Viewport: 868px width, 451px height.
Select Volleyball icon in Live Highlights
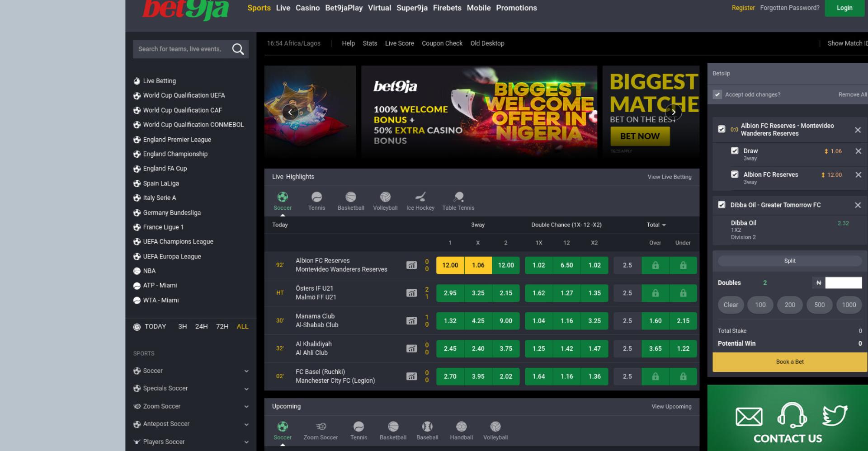tap(385, 197)
